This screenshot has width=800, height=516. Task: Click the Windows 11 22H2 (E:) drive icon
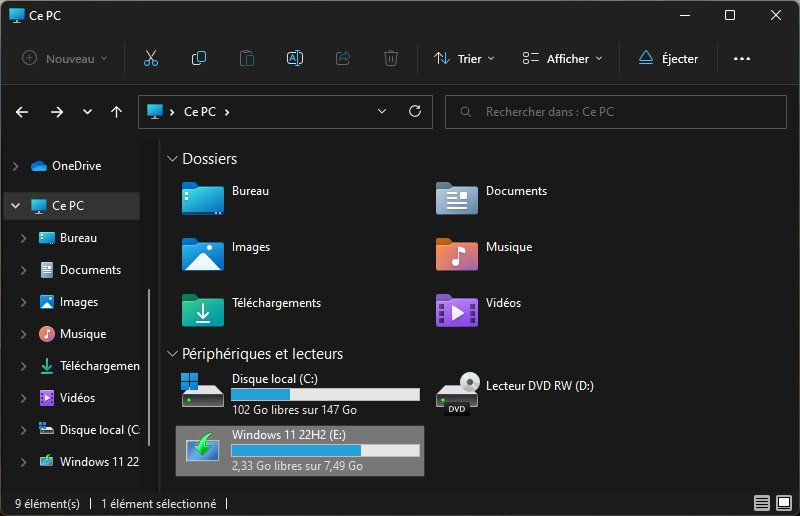(x=203, y=447)
